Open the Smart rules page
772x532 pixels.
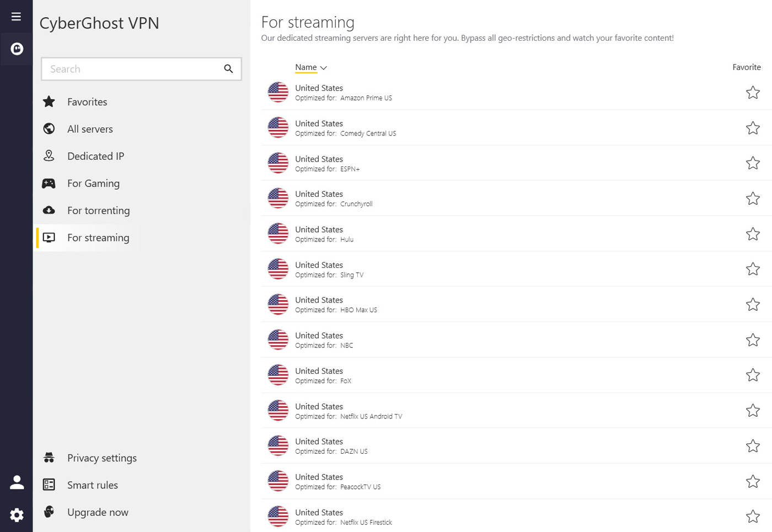92,485
